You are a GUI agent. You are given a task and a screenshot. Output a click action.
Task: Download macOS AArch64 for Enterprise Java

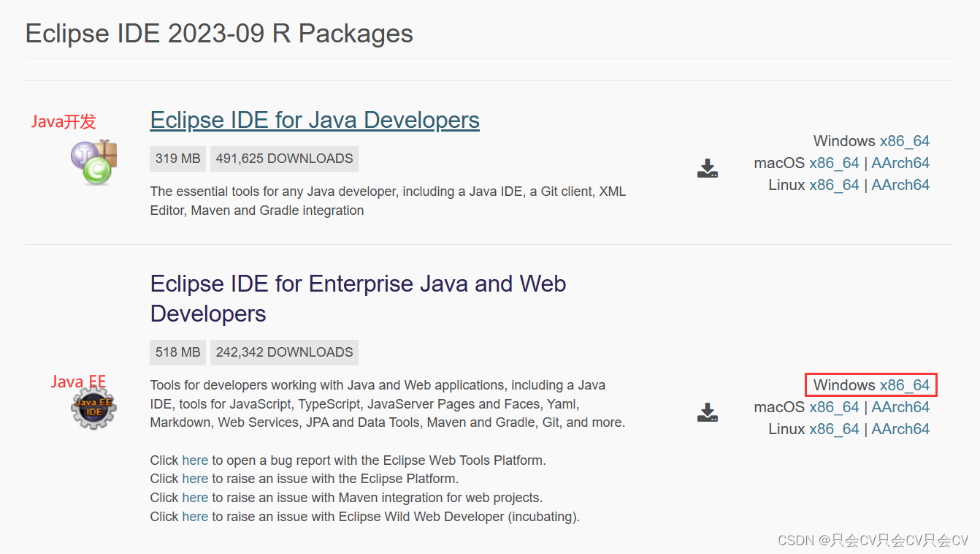pos(900,407)
